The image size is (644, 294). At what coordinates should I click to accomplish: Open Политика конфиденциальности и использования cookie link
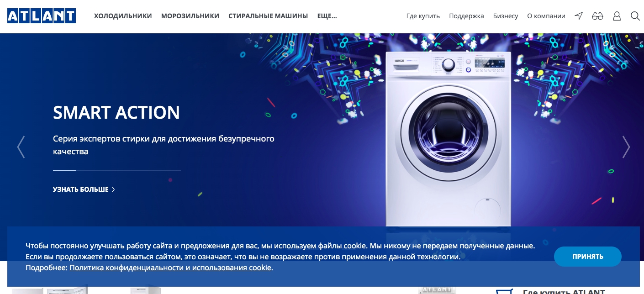pos(170,268)
